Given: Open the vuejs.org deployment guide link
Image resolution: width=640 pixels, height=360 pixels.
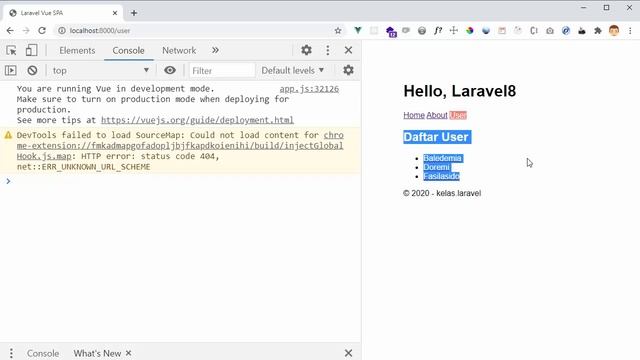Looking at the screenshot, I should click(x=197, y=120).
